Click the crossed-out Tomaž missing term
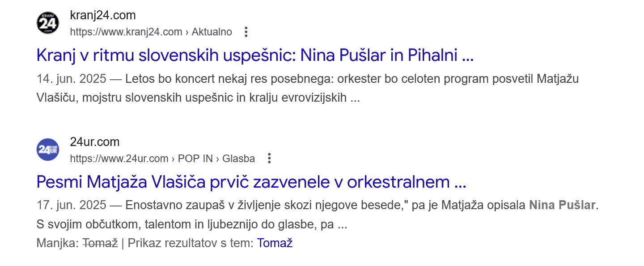 point(100,243)
